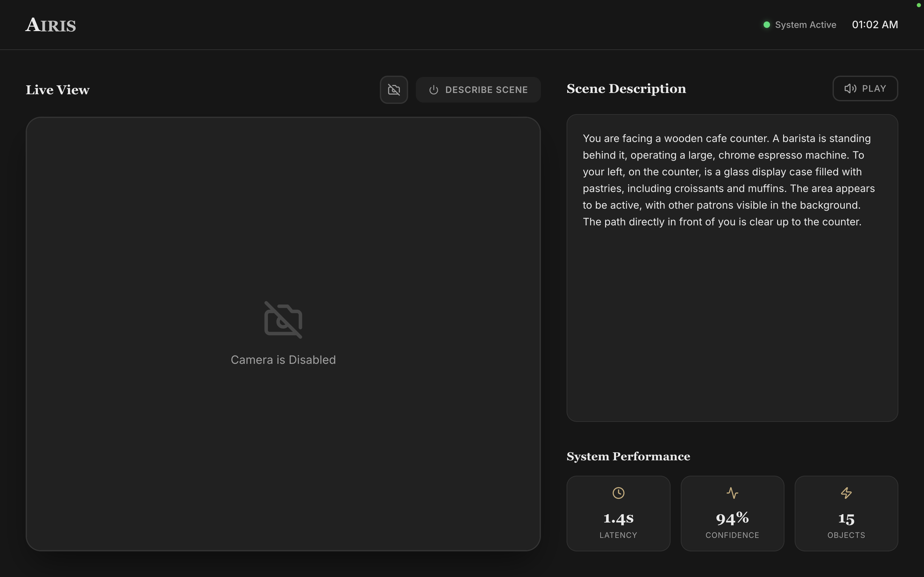Select the 15 Objects card

846,513
